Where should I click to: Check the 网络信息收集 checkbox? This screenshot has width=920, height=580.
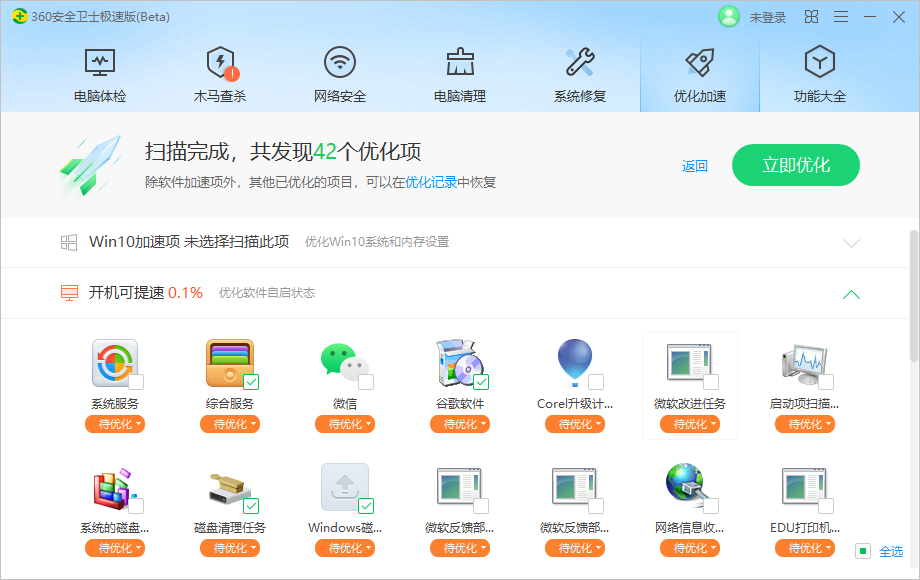click(711, 506)
